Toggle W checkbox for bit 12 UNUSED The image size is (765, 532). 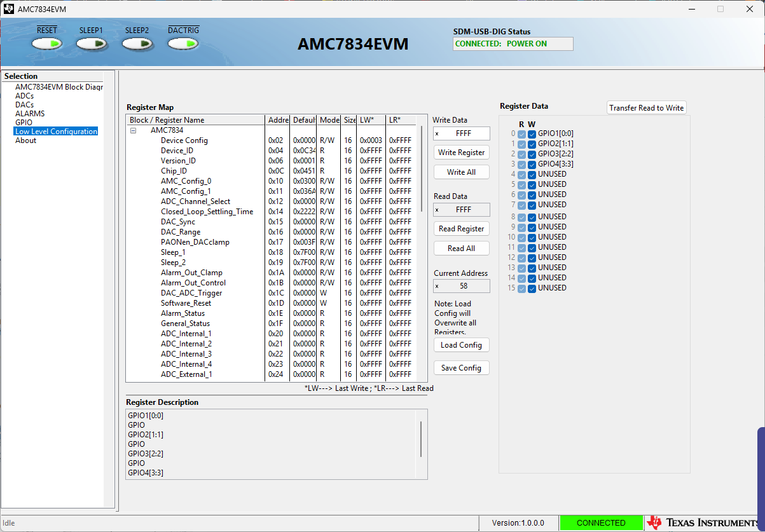point(532,258)
